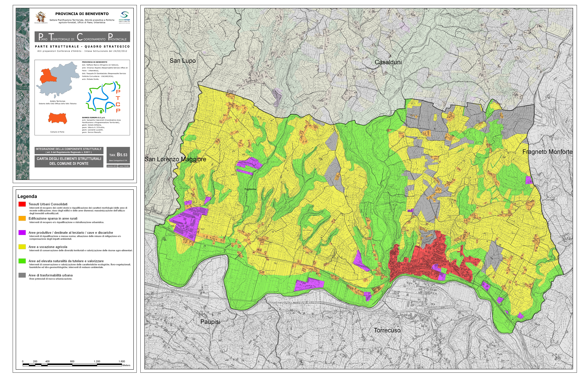Select the green Aree ad elevata naturalità swatch
The height and width of the screenshot is (378, 588).
(22, 261)
